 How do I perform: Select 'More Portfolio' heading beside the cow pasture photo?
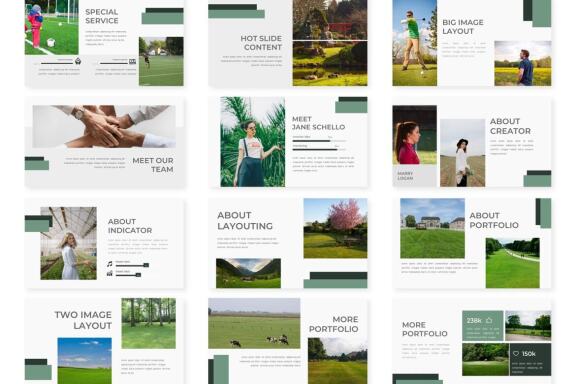pos(334,324)
